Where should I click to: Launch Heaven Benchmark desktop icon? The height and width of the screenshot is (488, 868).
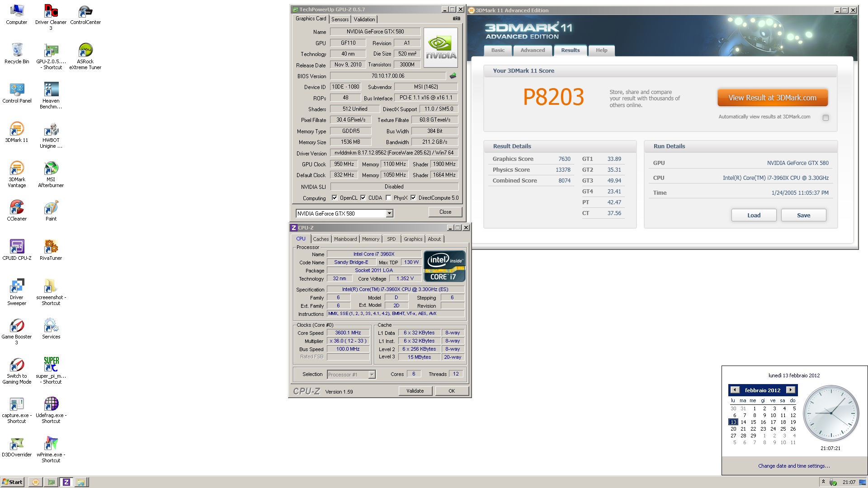click(x=51, y=96)
